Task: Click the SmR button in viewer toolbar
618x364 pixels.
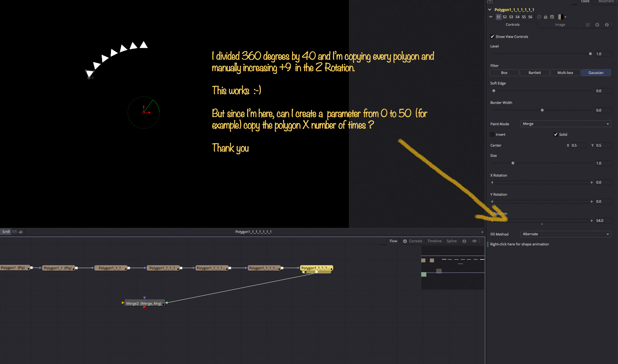Action: tap(6, 232)
